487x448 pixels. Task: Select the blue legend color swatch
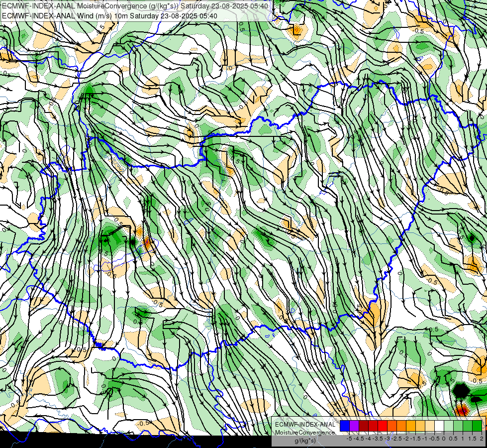(345, 426)
